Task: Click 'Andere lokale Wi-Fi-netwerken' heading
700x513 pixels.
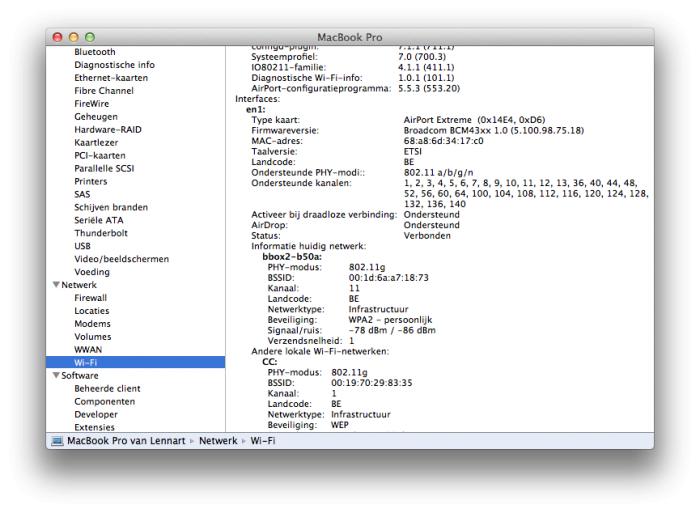Action: click(x=320, y=351)
